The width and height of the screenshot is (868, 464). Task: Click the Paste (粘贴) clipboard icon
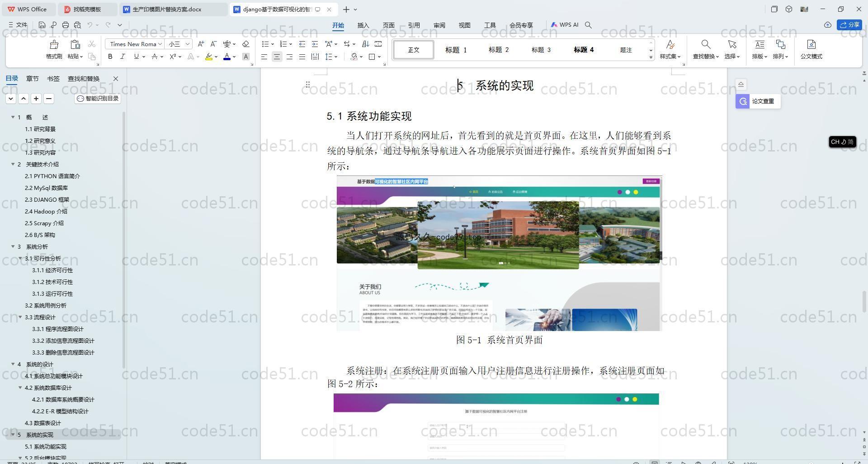point(75,44)
